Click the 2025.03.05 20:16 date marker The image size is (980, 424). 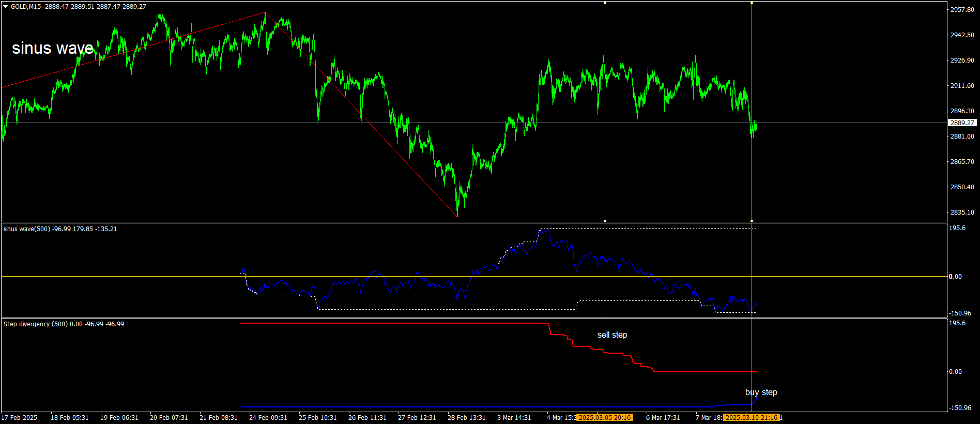[x=604, y=417]
